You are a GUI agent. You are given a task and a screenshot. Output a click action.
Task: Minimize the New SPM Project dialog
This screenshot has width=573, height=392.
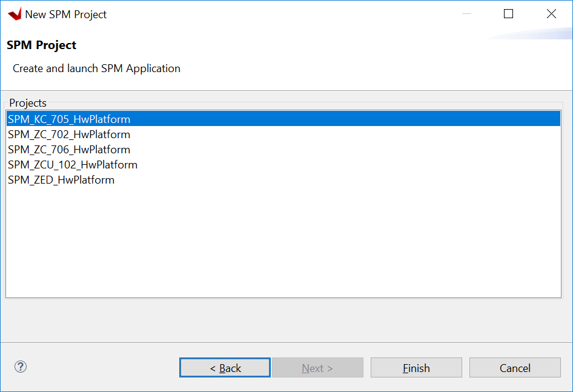click(x=467, y=13)
